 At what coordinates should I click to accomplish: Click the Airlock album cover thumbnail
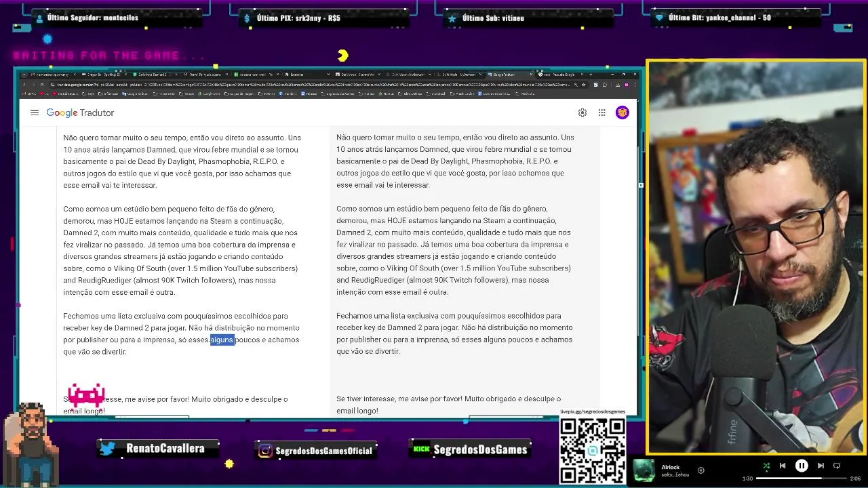[x=644, y=470]
